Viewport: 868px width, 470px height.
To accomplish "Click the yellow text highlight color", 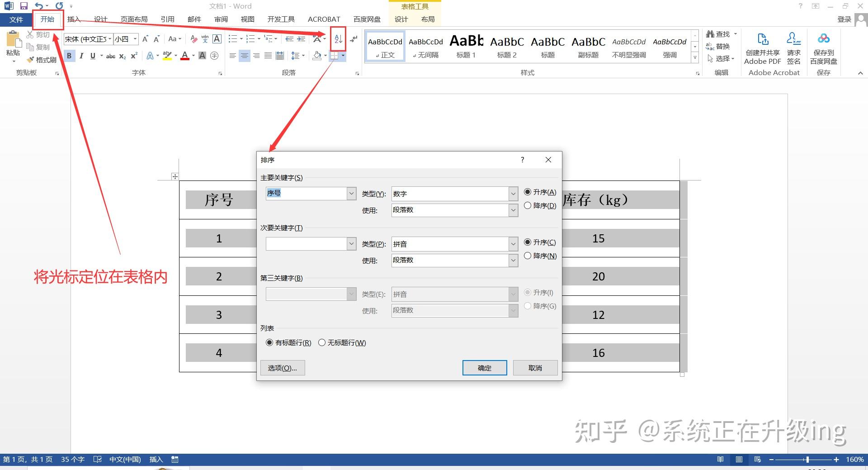I will pos(167,56).
